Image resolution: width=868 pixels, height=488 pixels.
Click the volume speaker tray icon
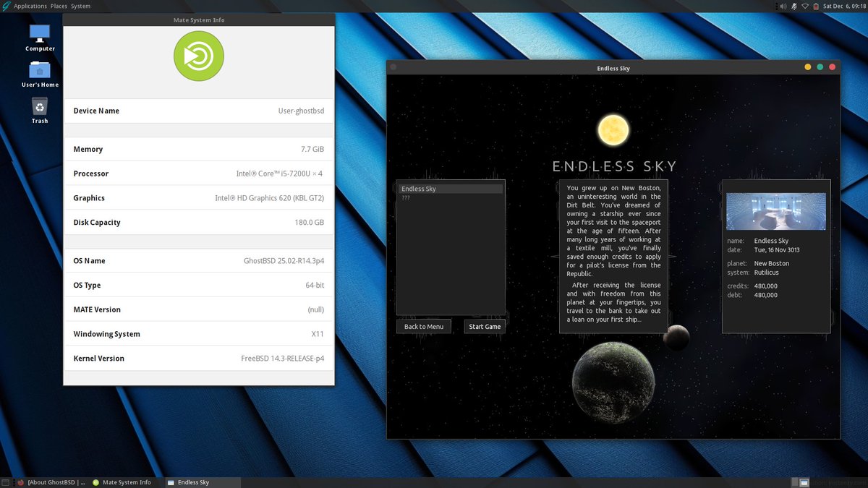783,6
